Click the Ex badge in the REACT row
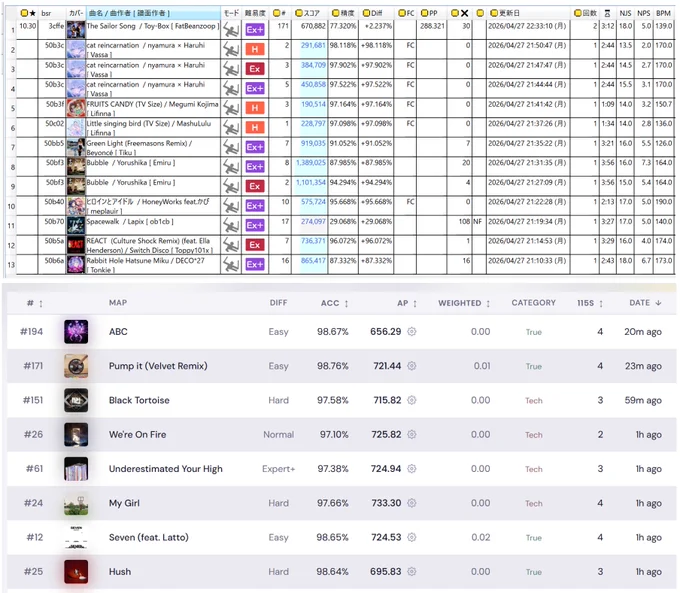 coord(255,245)
